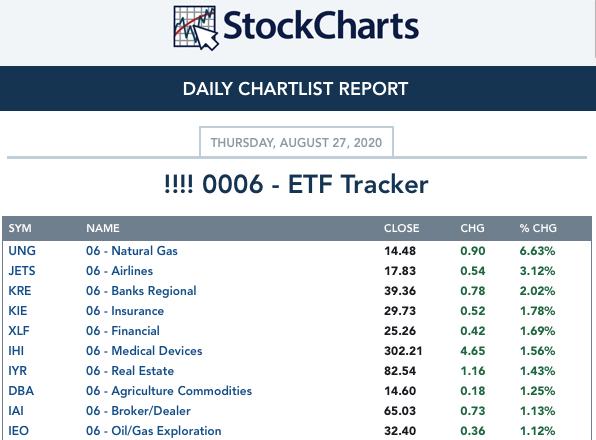Click the StockCharts wordmark text
596x440 pixels.
(x=321, y=26)
